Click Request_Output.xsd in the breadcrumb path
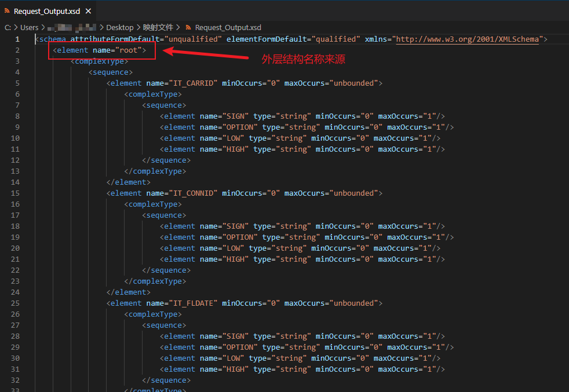Viewport: 569px width, 392px height. click(228, 27)
